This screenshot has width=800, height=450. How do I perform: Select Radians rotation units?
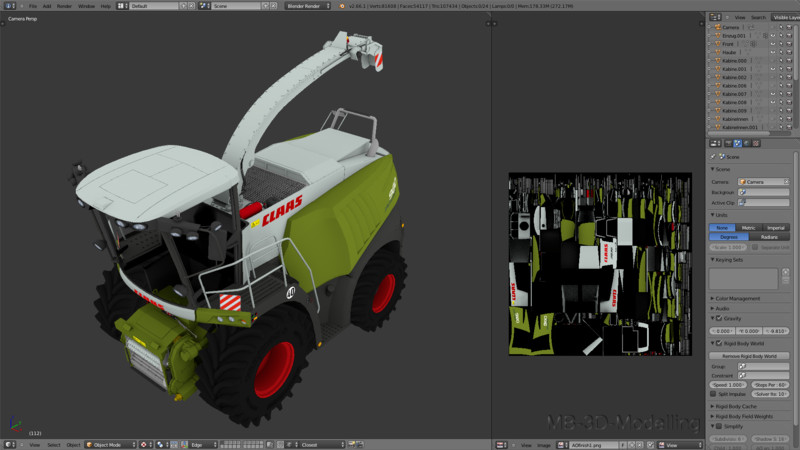pyautogui.click(x=769, y=237)
